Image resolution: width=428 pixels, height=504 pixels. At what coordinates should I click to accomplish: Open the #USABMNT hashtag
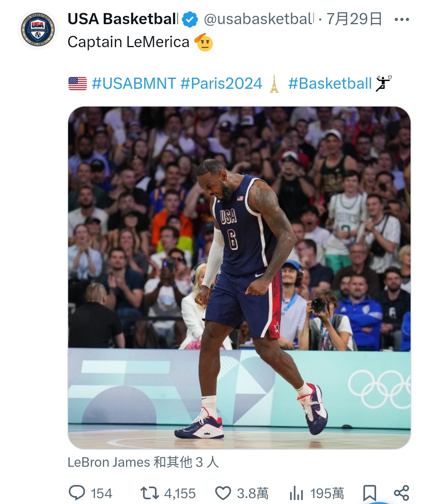pyautogui.click(x=134, y=84)
